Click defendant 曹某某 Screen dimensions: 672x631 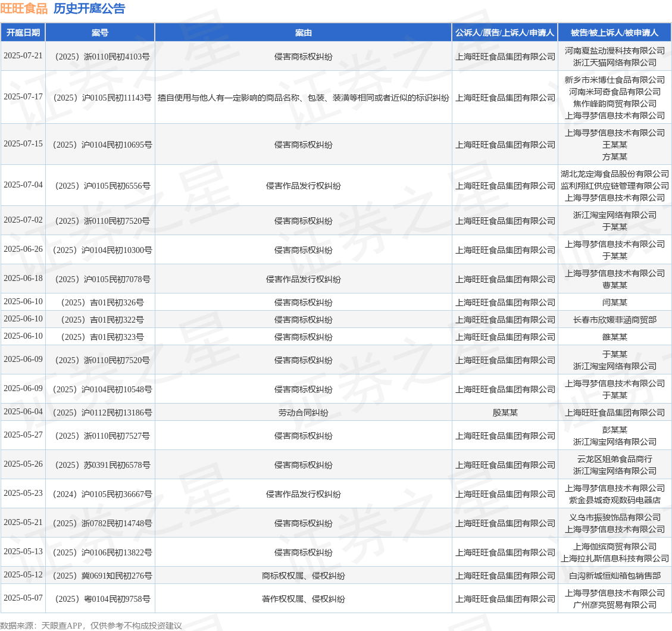coord(615,286)
